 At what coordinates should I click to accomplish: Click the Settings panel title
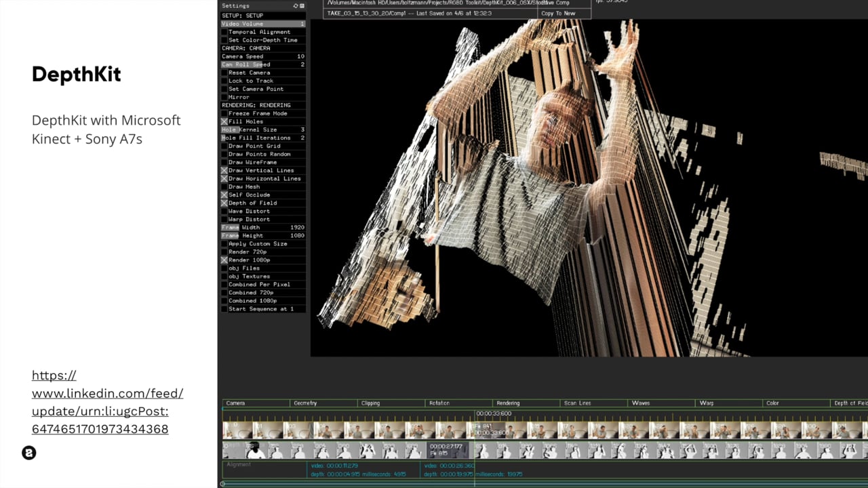(x=235, y=6)
